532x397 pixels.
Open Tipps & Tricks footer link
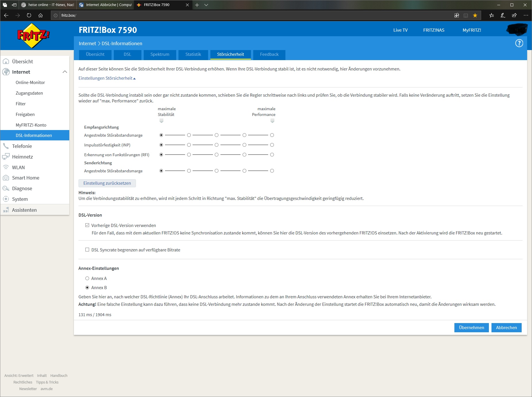pos(47,382)
